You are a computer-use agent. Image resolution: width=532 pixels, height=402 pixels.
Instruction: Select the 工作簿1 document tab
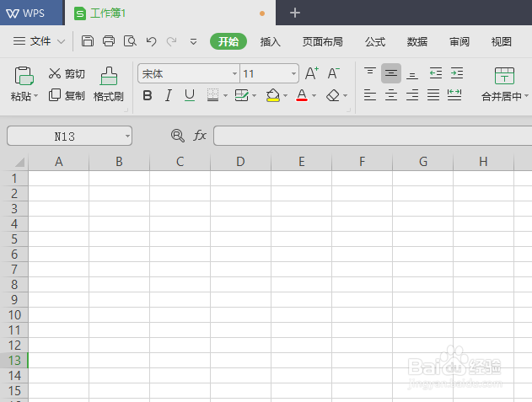pyautogui.click(x=169, y=13)
